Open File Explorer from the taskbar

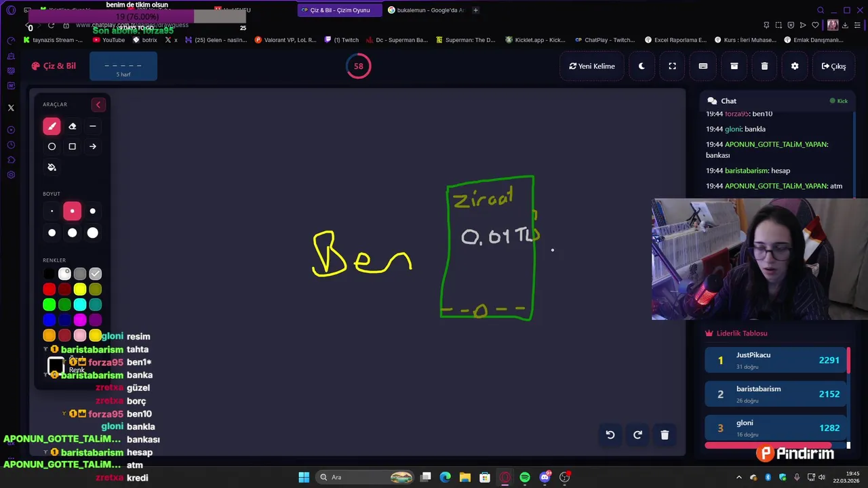tap(465, 477)
